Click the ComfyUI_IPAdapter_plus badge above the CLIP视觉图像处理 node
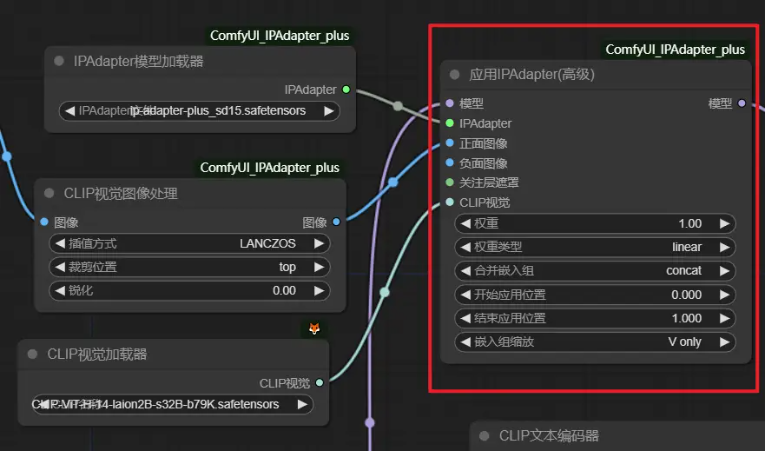The width and height of the screenshot is (765, 451). (x=270, y=167)
